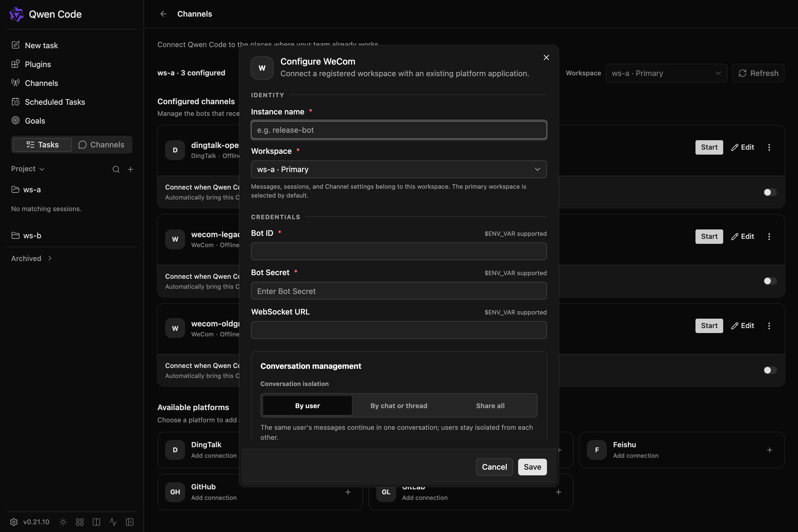Expand the Project dropdown

coord(28,169)
